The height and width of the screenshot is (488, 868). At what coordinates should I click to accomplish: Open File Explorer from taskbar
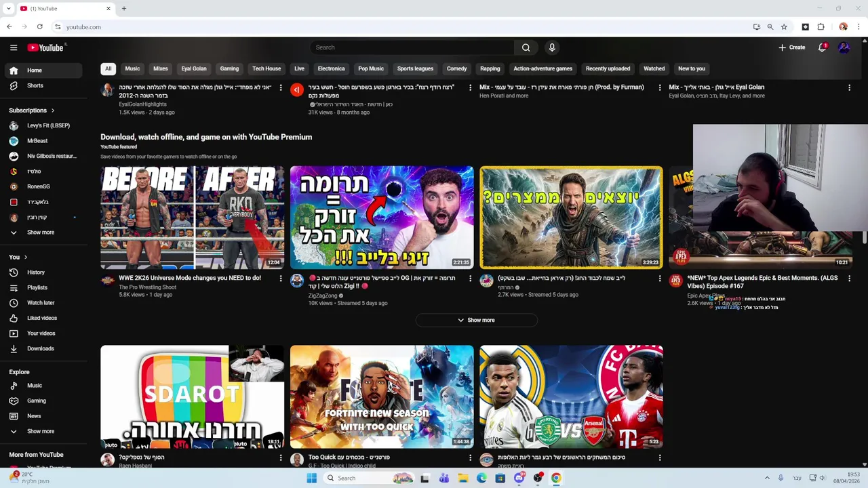462,478
